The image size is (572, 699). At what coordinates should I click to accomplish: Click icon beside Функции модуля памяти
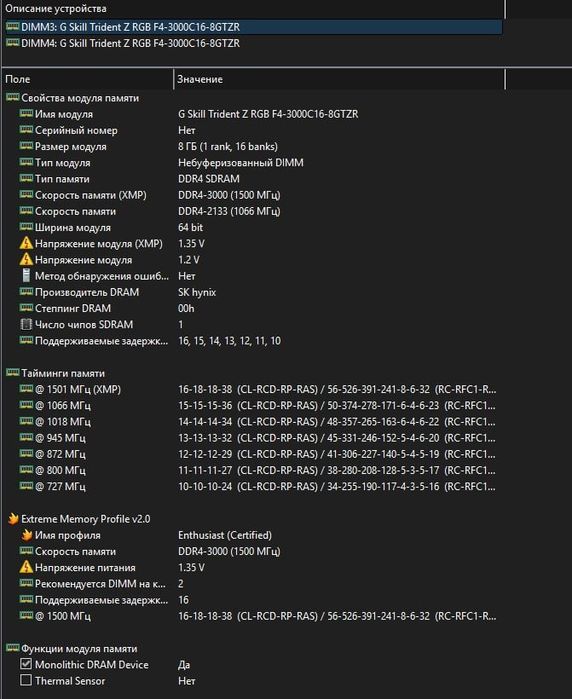tap(12, 648)
